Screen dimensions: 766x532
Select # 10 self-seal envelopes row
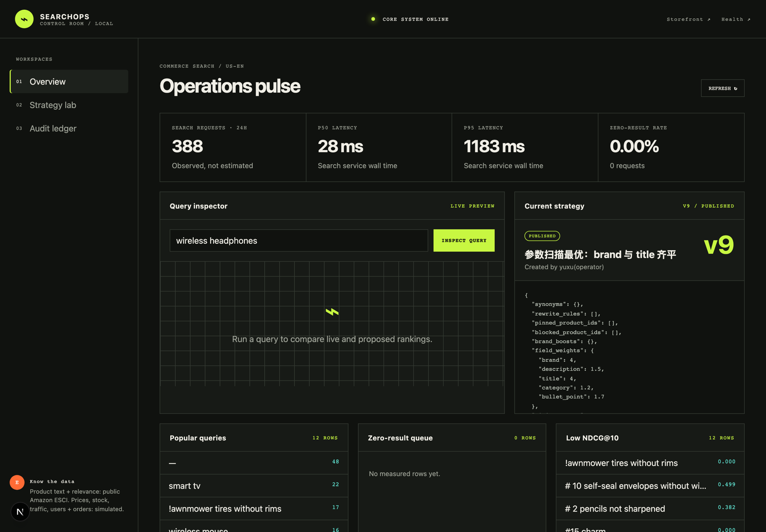click(650, 486)
